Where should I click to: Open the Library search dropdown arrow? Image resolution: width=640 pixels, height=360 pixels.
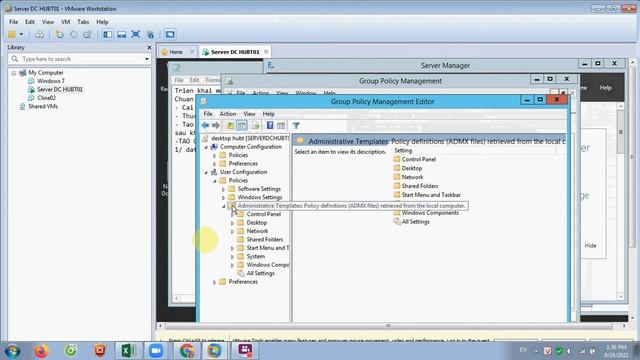pyautogui.click(x=147, y=59)
